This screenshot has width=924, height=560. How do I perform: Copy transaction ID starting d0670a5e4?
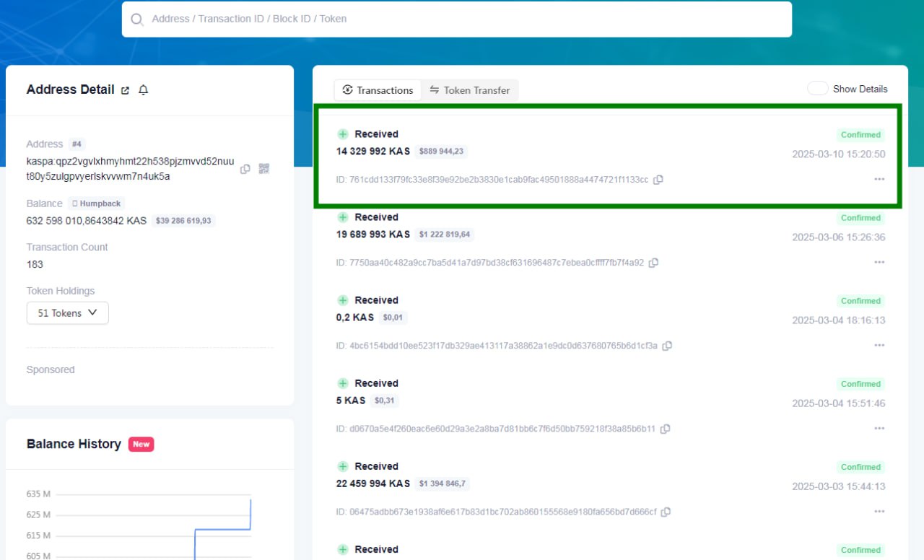tap(665, 429)
